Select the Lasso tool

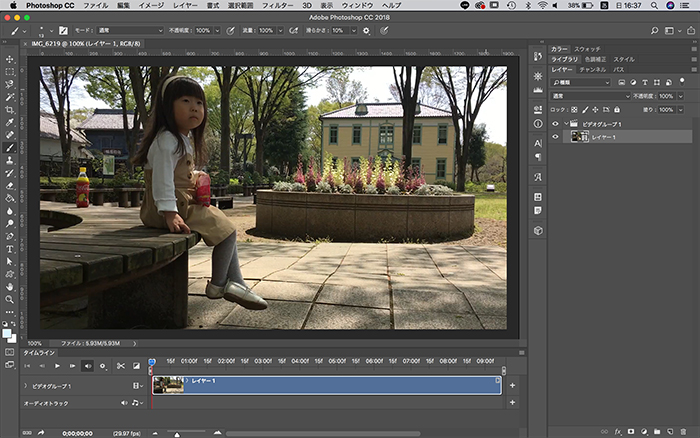click(9, 84)
